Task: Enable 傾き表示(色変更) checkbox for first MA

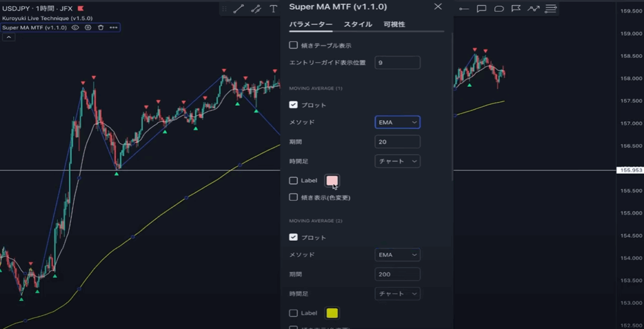Action: click(x=293, y=197)
